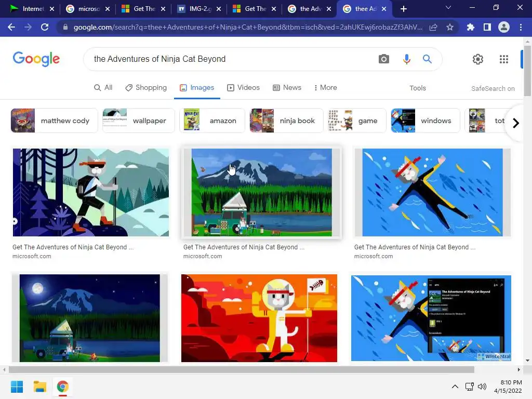Open the swimming ninja cat image
Screen dimensions: 532x399
tap(432, 192)
